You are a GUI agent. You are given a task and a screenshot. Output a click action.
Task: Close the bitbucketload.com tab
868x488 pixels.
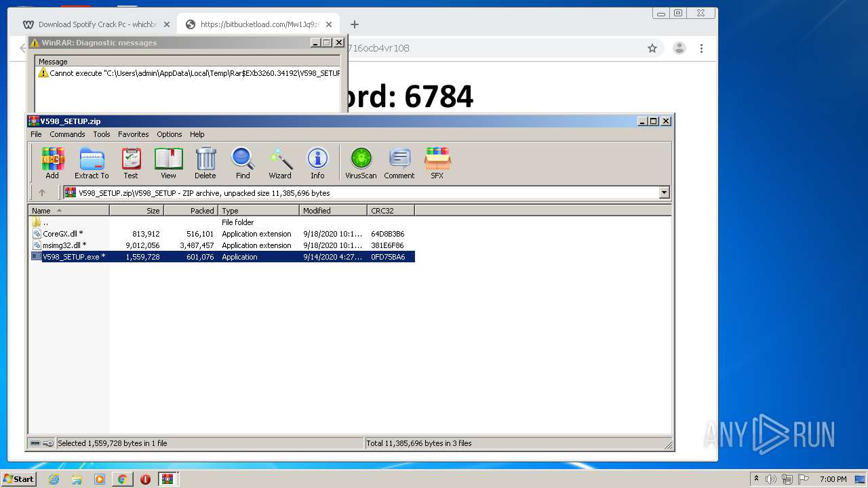pos(329,24)
